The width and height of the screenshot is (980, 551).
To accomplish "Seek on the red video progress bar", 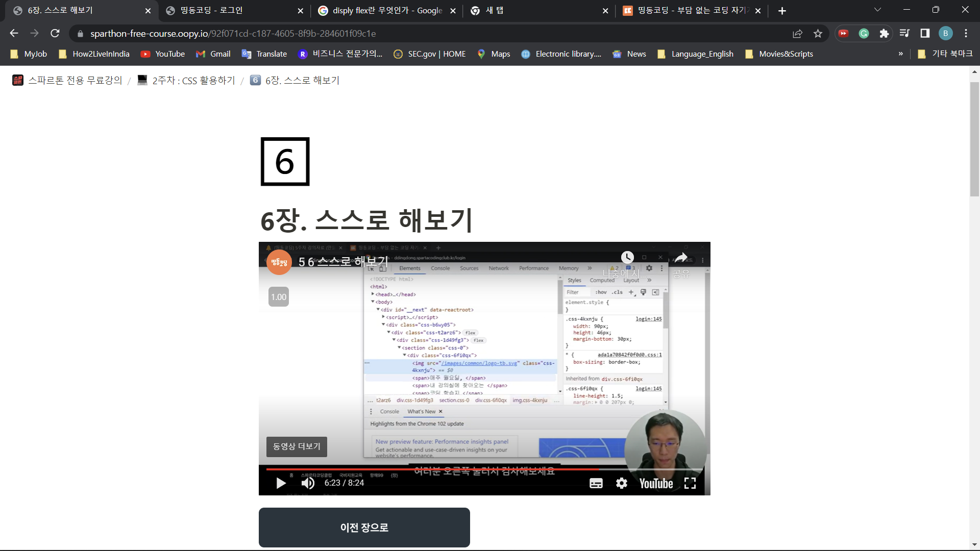I will tap(484, 469).
